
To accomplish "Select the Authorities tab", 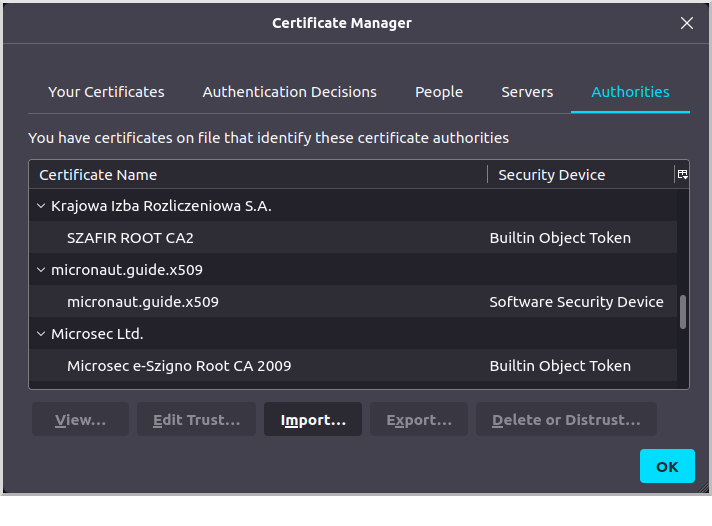I will (x=630, y=92).
